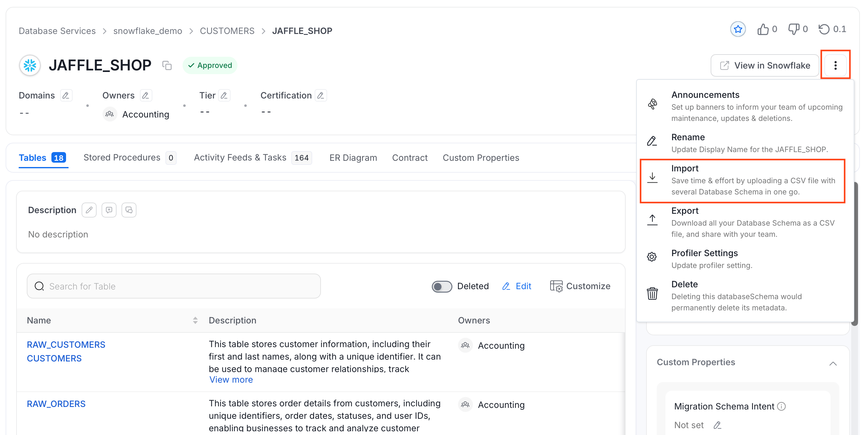868x435 pixels.
Task: Edit Tier with pencil icon
Action: tap(224, 95)
